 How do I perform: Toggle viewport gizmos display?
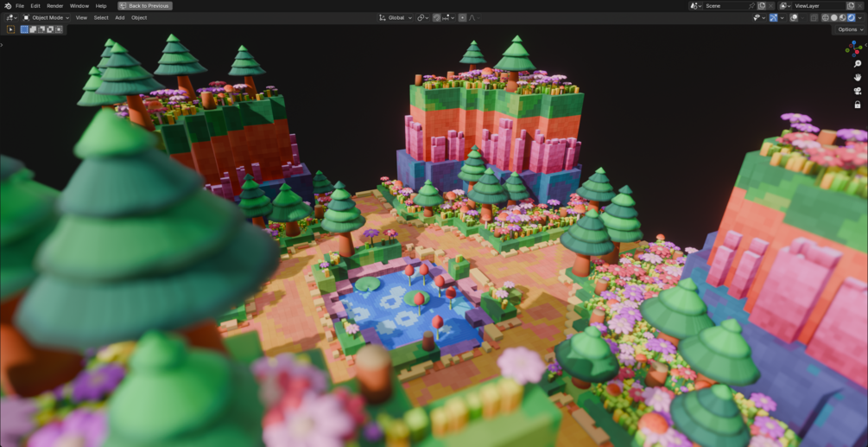tap(773, 18)
